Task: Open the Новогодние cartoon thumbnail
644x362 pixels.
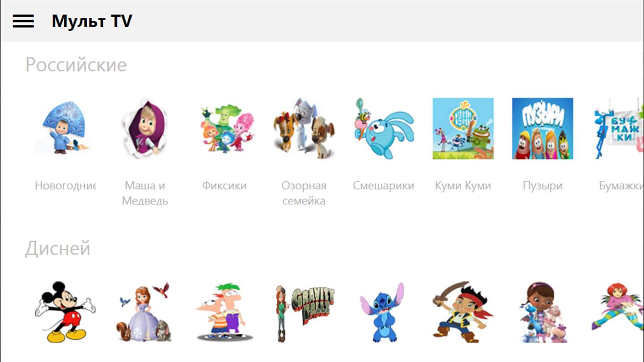Action: 65,129
